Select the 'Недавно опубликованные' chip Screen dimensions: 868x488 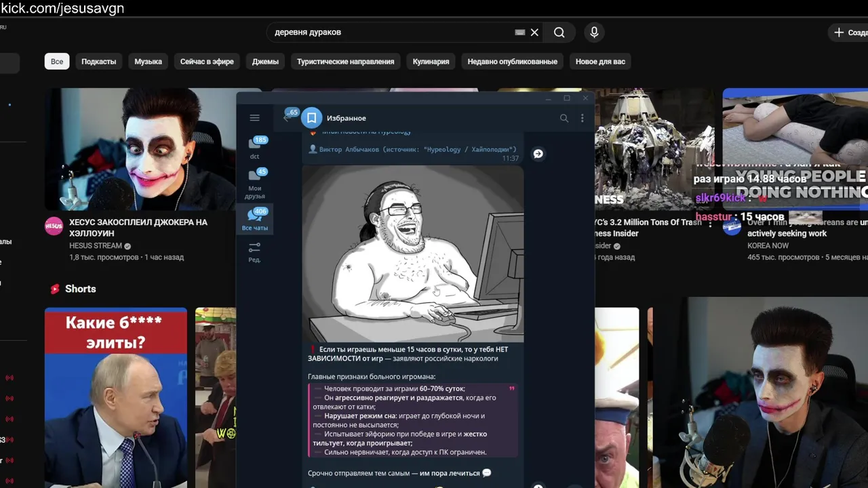pos(513,61)
